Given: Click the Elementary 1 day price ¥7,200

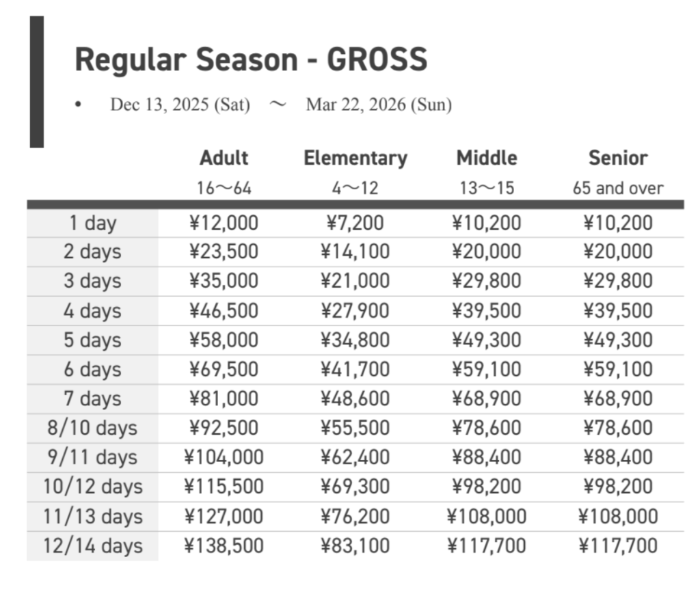Looking at the screenshot, I should [355, 223].
